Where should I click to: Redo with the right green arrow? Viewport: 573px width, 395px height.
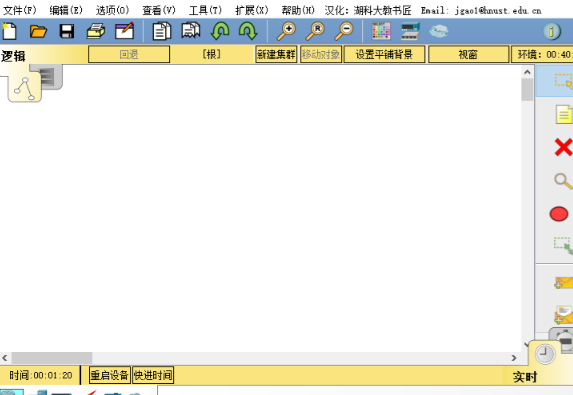point(248,31)
